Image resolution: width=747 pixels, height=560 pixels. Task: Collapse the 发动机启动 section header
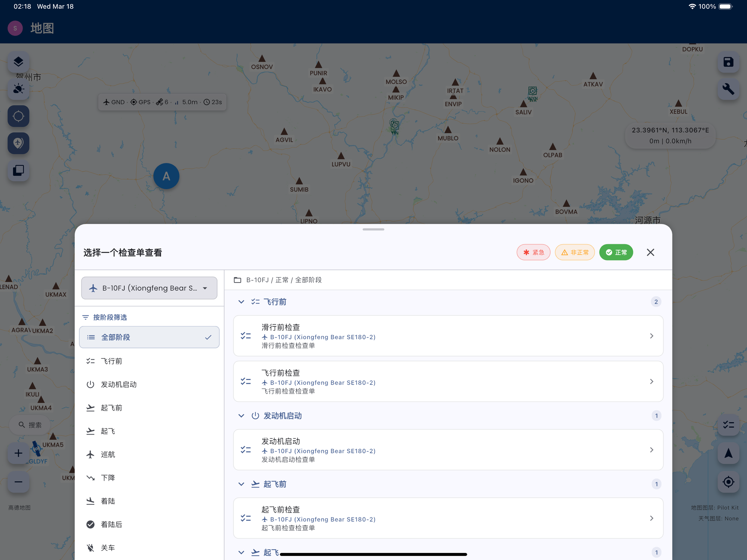tap(282, 416)
